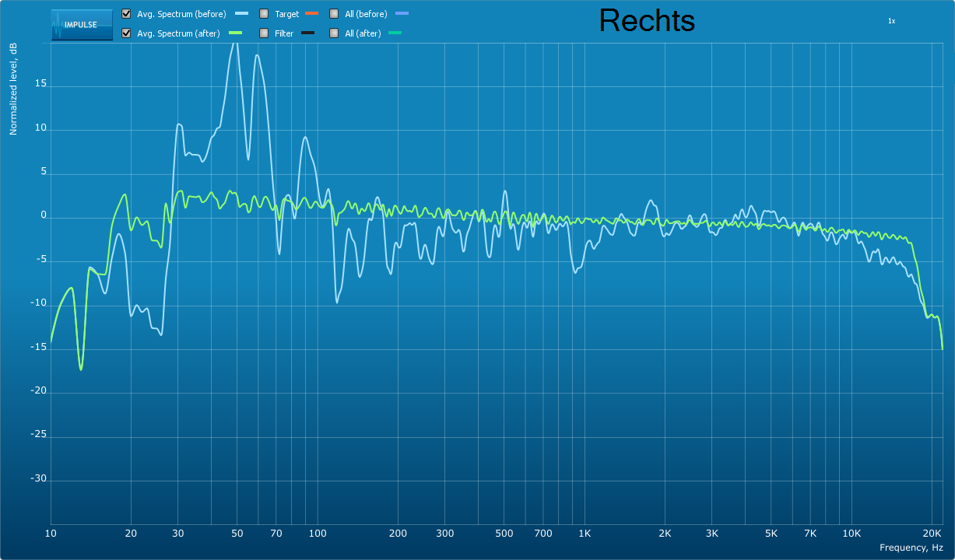Click the 500 frequency axis label
This screenshot has width=955, height=560.
pos(504,534)
